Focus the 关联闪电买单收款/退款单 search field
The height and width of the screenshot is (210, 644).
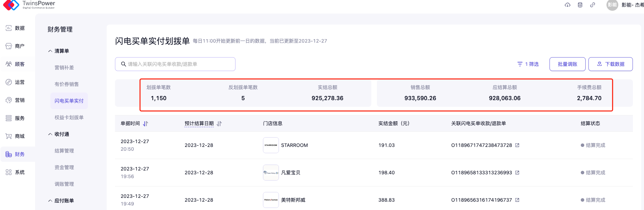[177, 64]
